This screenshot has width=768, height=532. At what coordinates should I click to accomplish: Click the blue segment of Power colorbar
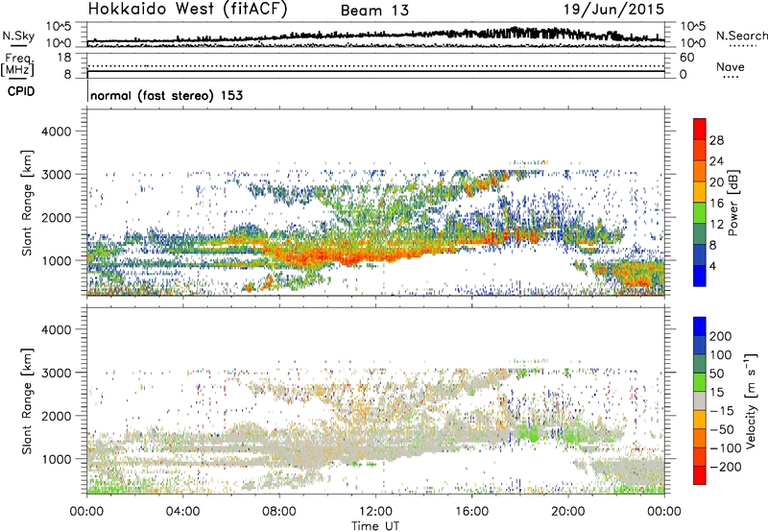[x=700, y=276]
